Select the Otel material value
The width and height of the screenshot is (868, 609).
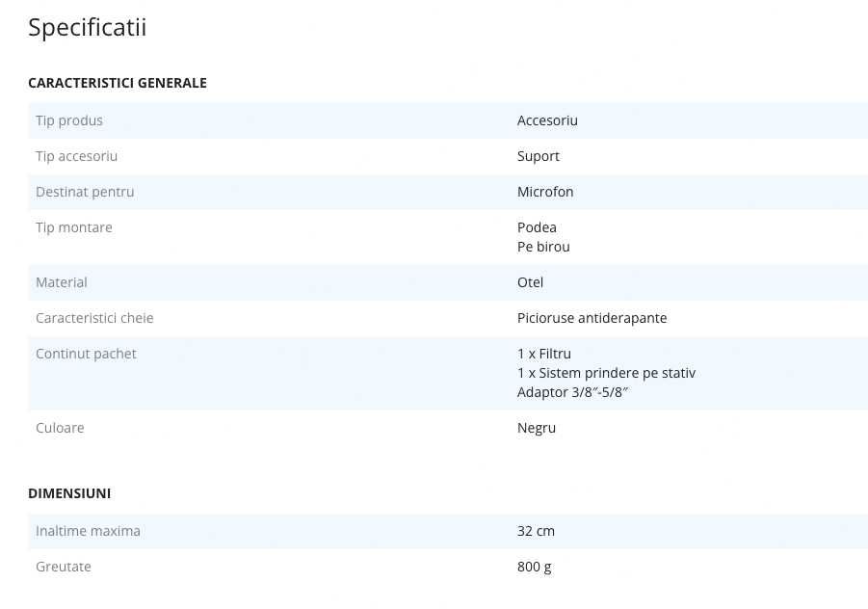pyautogui.click(x=530, y=282)
